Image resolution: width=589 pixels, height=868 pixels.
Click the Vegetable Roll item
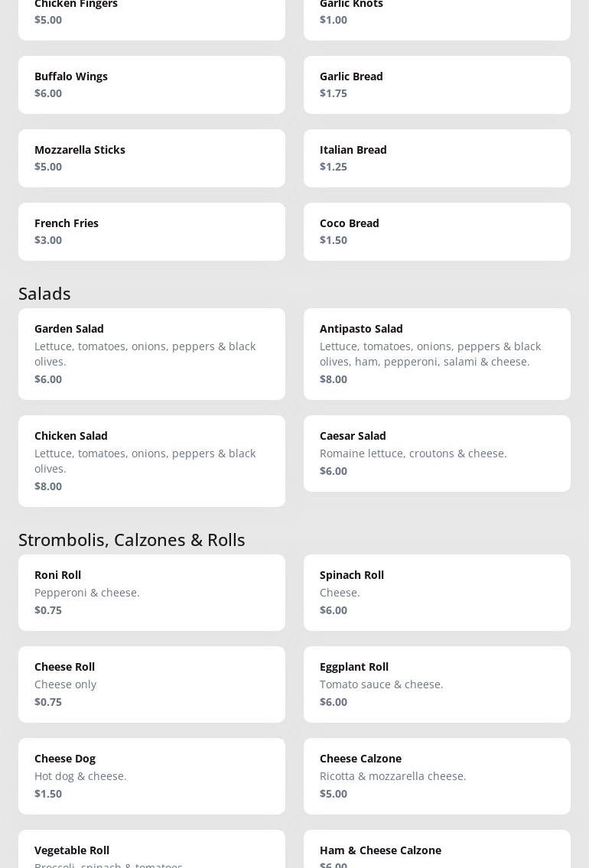pos(151,850)
